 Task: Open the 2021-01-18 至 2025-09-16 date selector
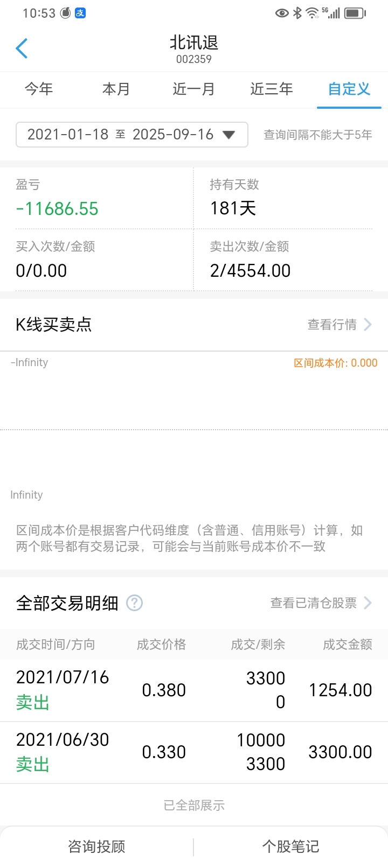pos(132,135)
